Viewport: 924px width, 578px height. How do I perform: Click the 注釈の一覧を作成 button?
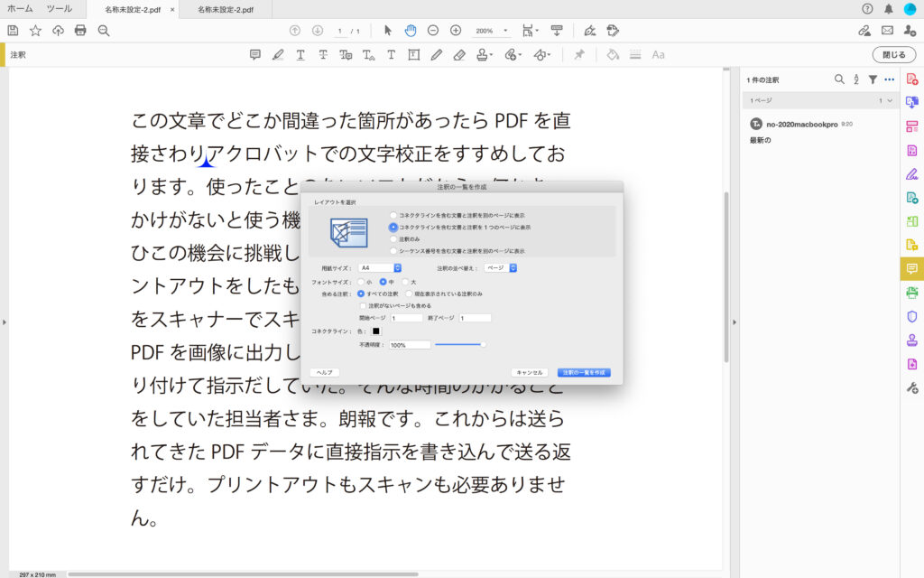pos(584,373)
